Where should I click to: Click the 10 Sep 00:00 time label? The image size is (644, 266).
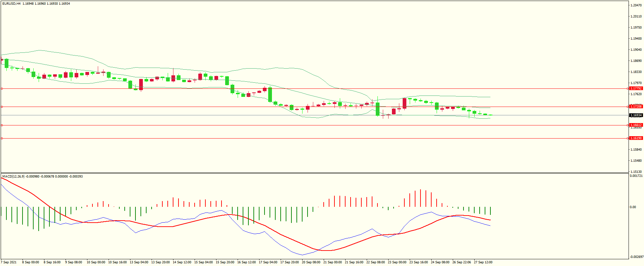pos(96,262)
